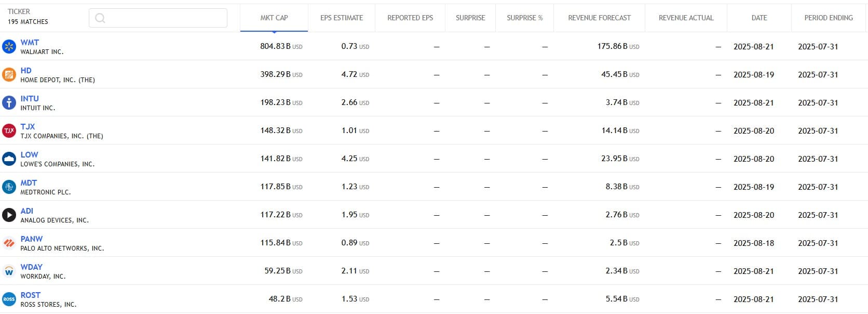Click the Lowe's logo icon
868x314 pixels.
[x=9, y=159]
